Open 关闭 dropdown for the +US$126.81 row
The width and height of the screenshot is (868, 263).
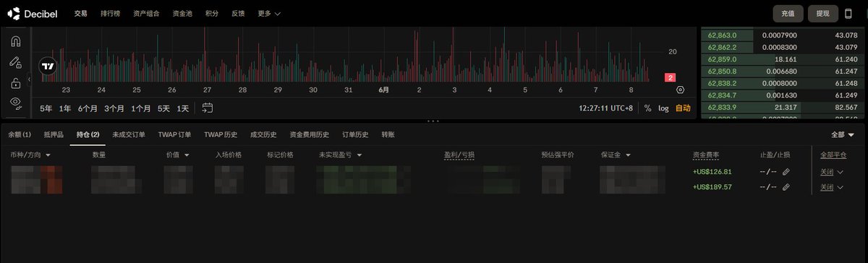point(832,172)
